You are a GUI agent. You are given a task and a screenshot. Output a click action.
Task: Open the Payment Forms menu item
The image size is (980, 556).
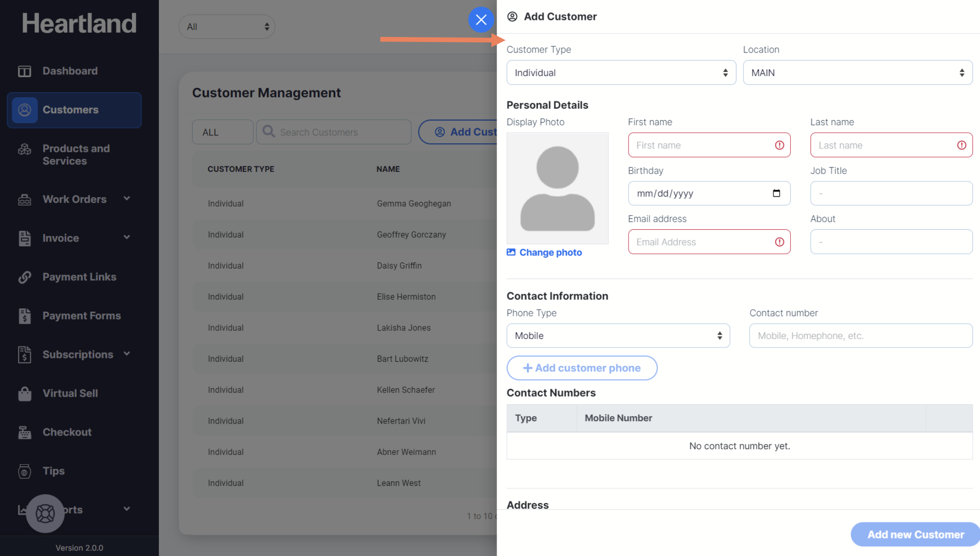81,316
